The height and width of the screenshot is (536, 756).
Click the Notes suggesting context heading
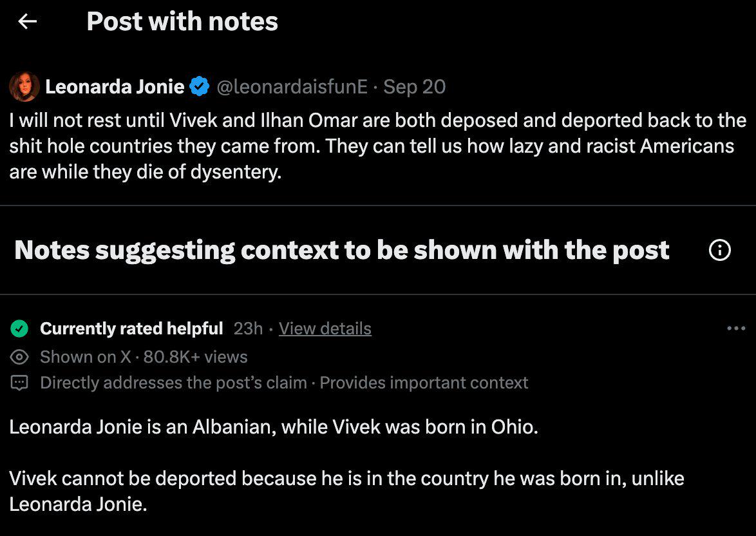[342, 251]
